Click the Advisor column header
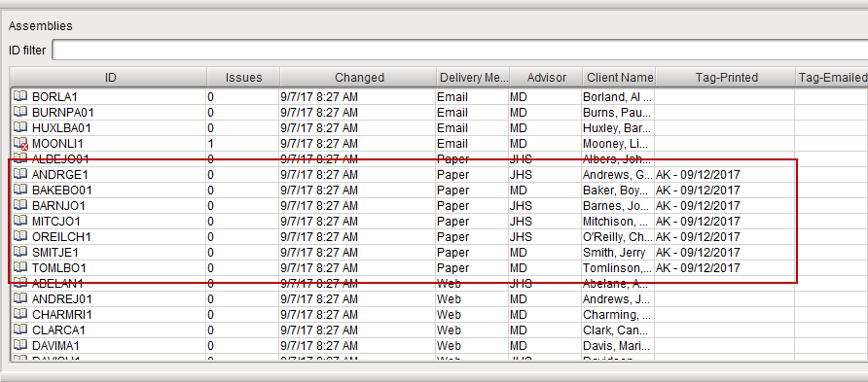The image size is (868, 382). click(546, 78)
